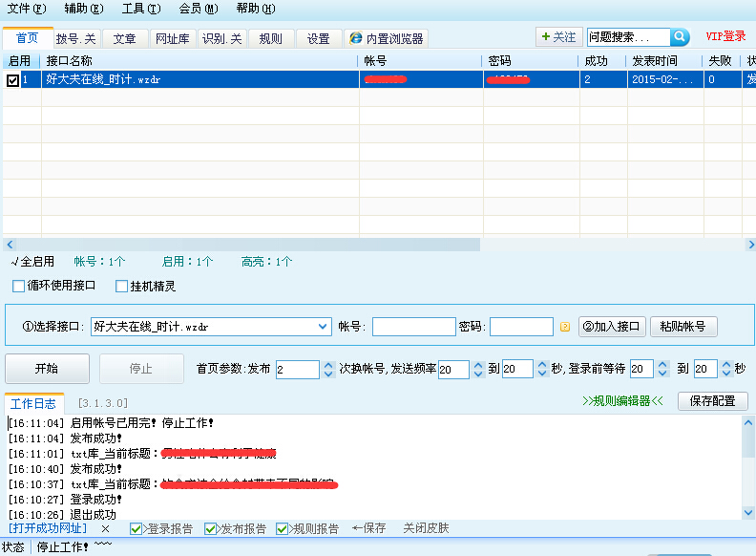This screenshot has height=556, width=756.
Task: Click the [打开成功网址] link
Action: (48, 528)
